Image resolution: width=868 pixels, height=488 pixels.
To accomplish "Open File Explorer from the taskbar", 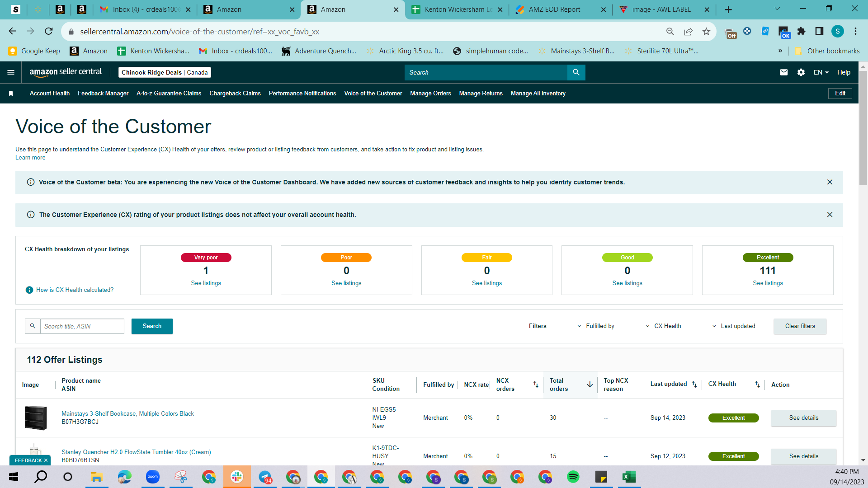I will (x=96, y=477).
